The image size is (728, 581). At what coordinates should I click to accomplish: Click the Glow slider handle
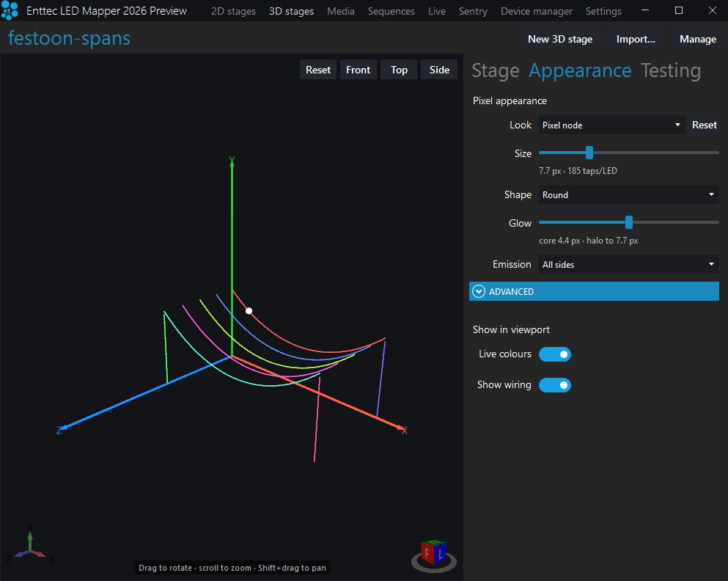click(628, 222)
